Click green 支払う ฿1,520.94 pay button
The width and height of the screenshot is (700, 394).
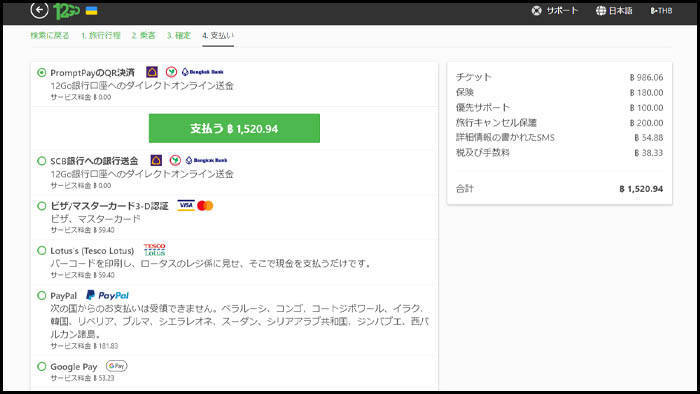[x=234, y=129]
